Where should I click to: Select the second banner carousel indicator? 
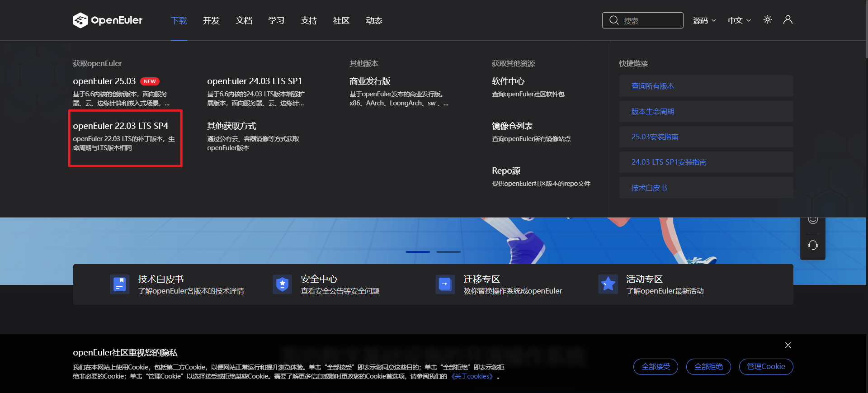coord(448,251)
